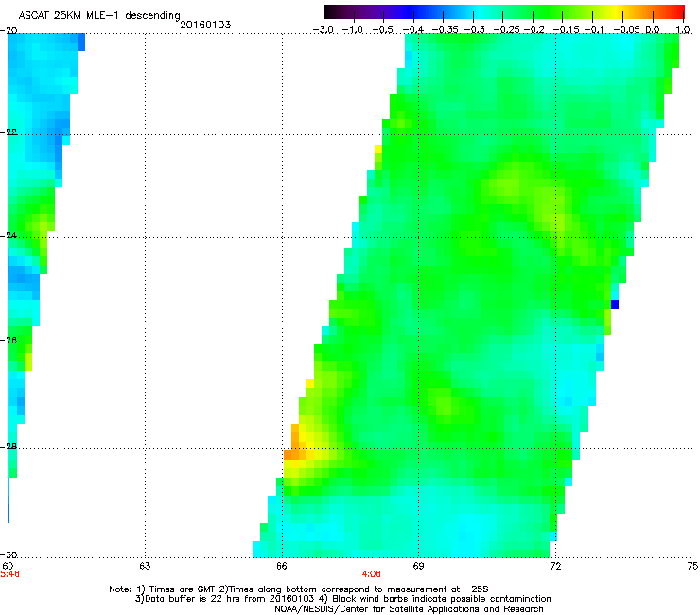Image resolution: width=700 pixels, height=615 pixels.
Task: Click the '75' longitude axis label
Action: click(692, 566)
